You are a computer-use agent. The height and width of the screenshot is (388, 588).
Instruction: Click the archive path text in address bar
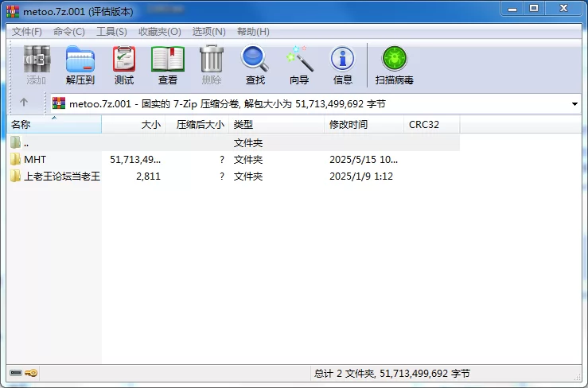coord(228,104)
